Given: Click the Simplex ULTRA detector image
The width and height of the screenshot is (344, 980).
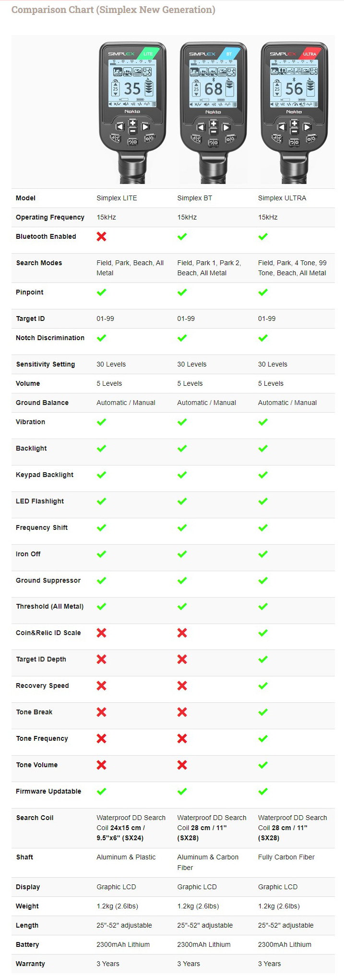Looking at the screenshot, I should (x=294, y=112).
